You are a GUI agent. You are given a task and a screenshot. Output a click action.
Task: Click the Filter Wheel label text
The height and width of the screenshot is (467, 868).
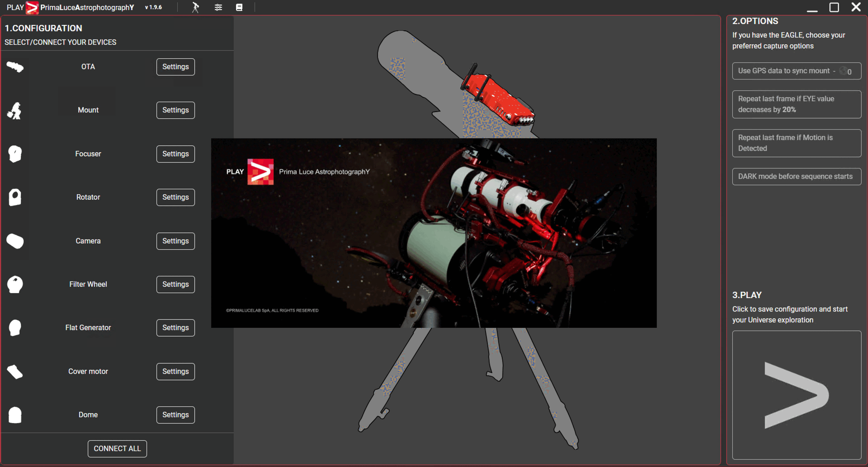click(x=88, y=285)
